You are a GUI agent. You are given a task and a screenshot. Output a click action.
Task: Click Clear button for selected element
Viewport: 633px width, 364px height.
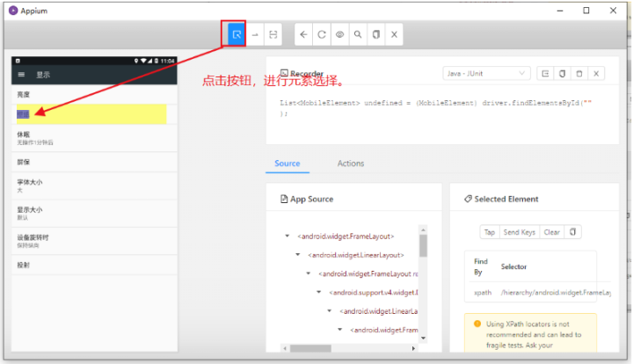click(552, 232)
